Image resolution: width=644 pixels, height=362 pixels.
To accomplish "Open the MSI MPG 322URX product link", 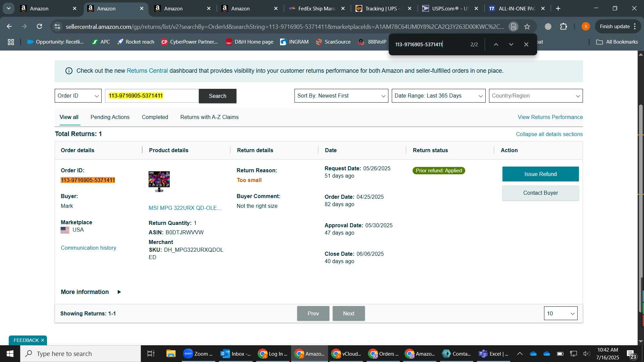I will 185,208.
